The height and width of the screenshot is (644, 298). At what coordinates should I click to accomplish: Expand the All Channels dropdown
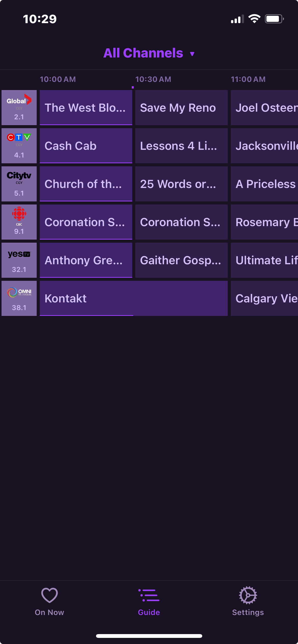pyautogui.click(x=149, y=53)
